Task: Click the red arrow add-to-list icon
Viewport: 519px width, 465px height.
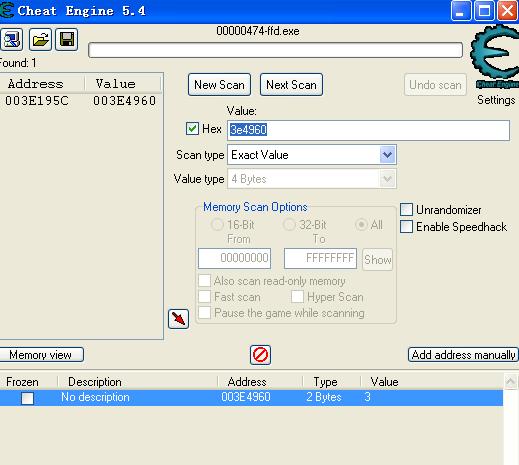Action: (x=178, y=319)
